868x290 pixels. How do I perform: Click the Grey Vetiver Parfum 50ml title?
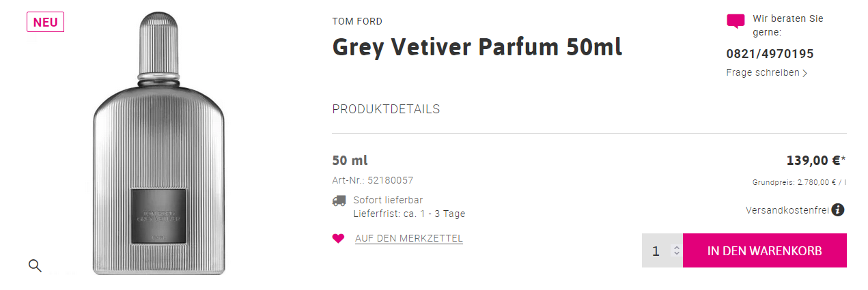(477, 47)
